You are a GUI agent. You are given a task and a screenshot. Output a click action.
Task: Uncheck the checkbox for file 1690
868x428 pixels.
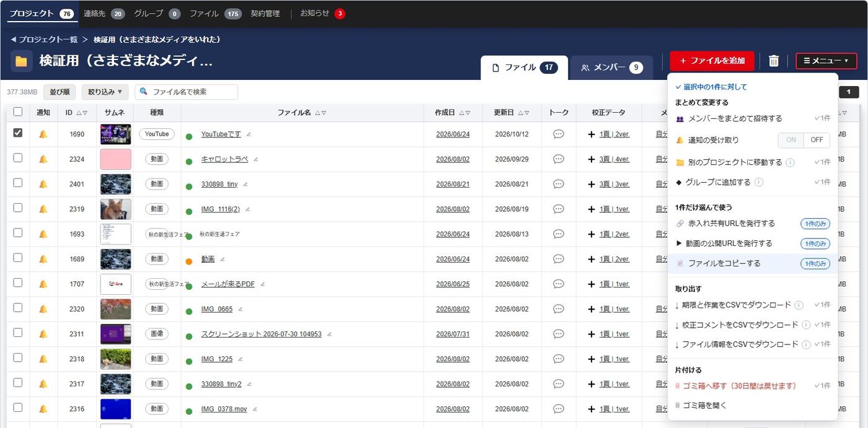18,133
